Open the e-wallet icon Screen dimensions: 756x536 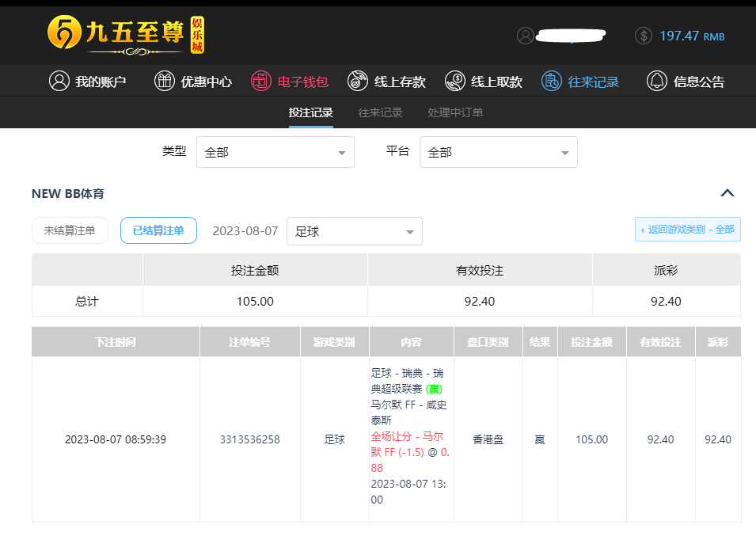[x=261, y=81]
